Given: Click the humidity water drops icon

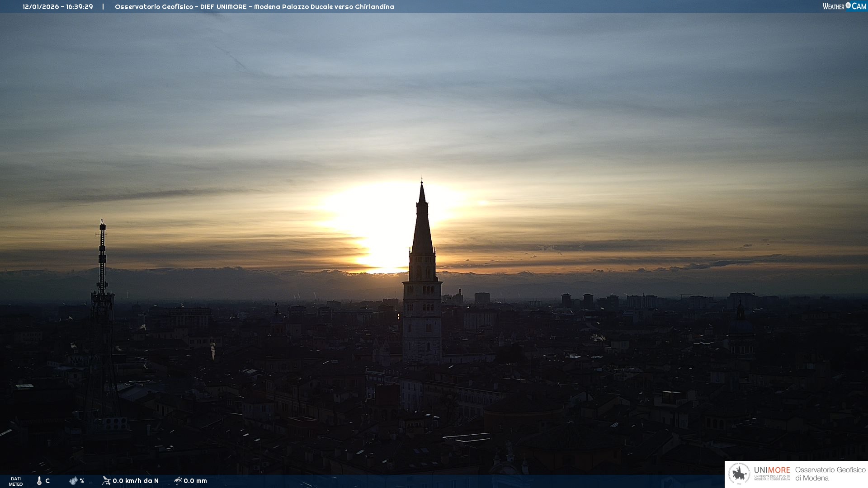Looking at the screenshot, I should coord(73,481).
